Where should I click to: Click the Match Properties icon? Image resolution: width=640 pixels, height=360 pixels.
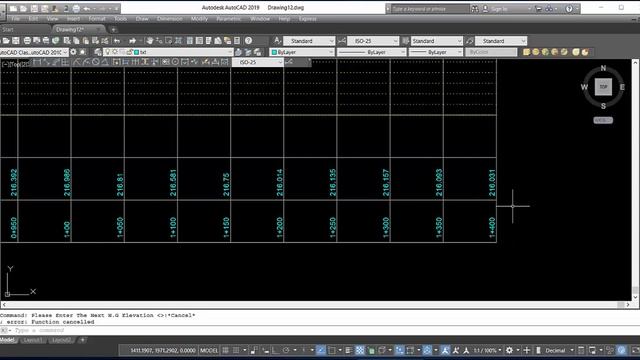coord(95,41)
